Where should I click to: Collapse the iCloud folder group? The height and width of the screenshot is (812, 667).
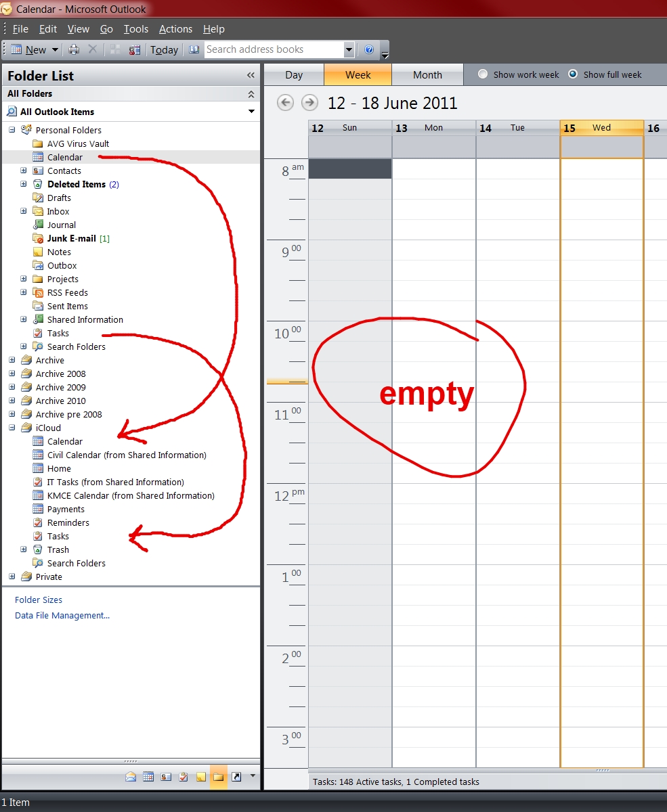click(12, 428)
